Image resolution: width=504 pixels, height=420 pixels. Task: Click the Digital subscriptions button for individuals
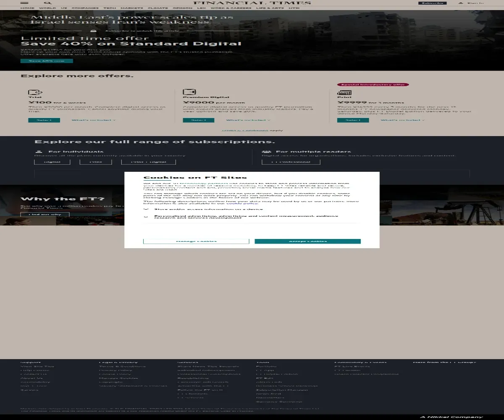(x=52, y=162)
